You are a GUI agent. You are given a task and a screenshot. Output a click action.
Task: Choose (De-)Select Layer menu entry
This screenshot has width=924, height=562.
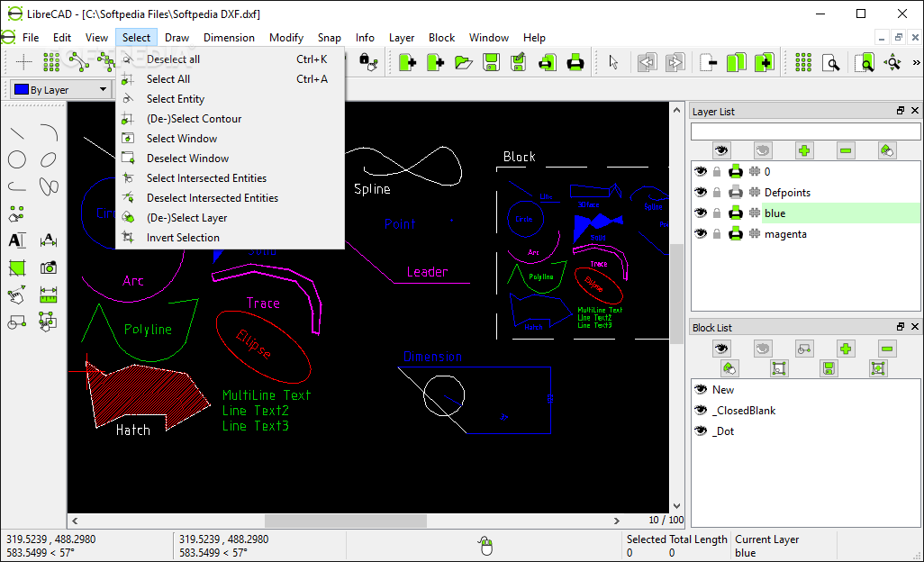(x=230, y=218)
